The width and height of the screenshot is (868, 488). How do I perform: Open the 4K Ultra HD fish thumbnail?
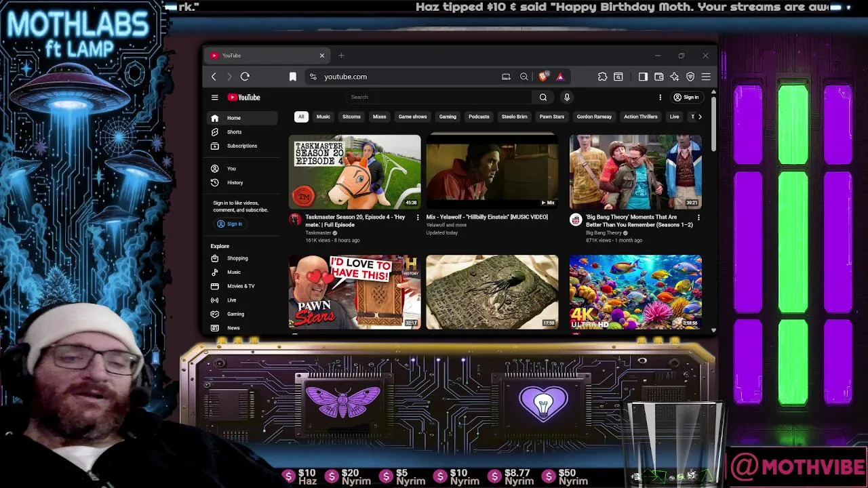(635, 292)
